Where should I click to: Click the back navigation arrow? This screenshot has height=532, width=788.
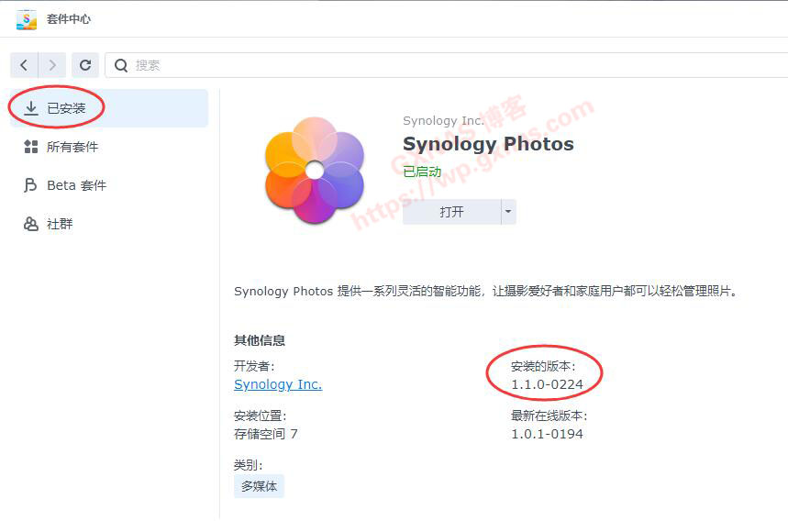click(x=24, y=65)
